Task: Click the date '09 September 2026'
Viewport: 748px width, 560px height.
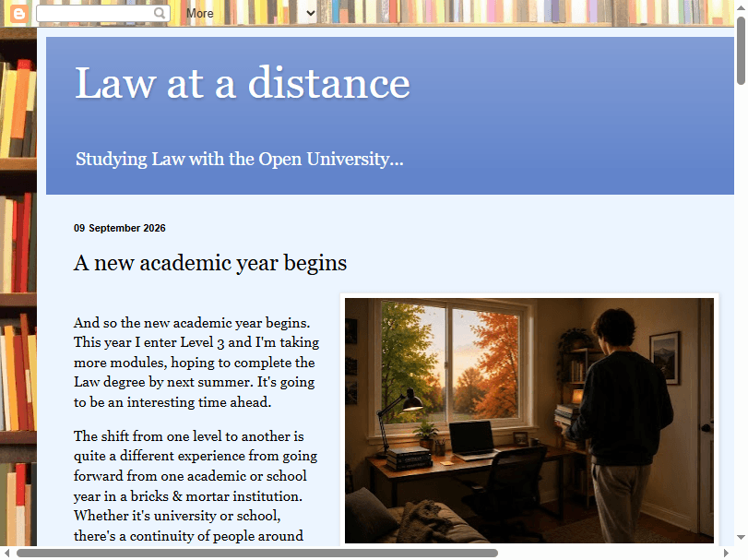Action: [120, 228]
